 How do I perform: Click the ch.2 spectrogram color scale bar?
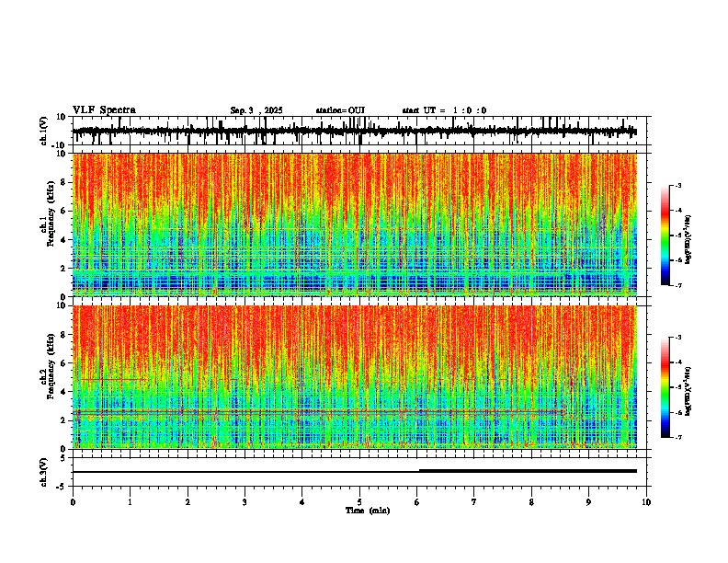point(665,387)
